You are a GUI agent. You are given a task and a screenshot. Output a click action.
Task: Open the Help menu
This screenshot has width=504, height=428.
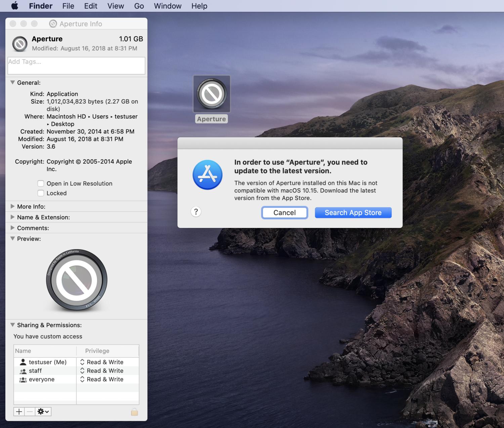(x=199, y=6)
